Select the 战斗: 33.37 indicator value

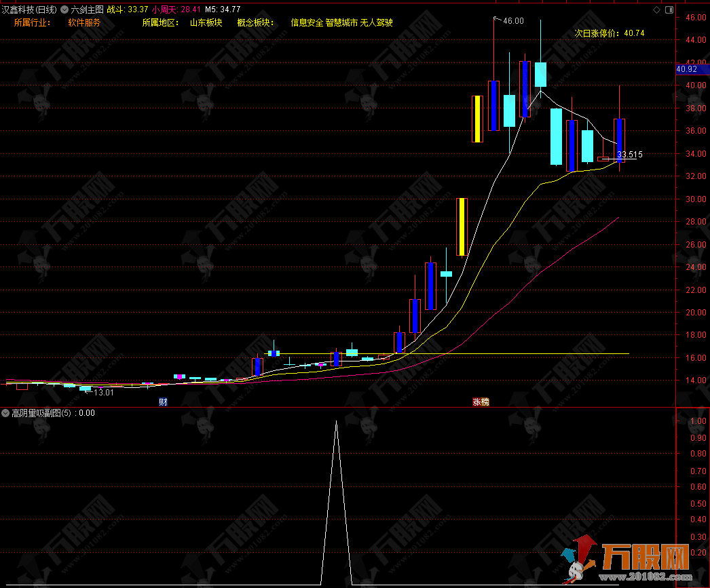click(128, 9)
